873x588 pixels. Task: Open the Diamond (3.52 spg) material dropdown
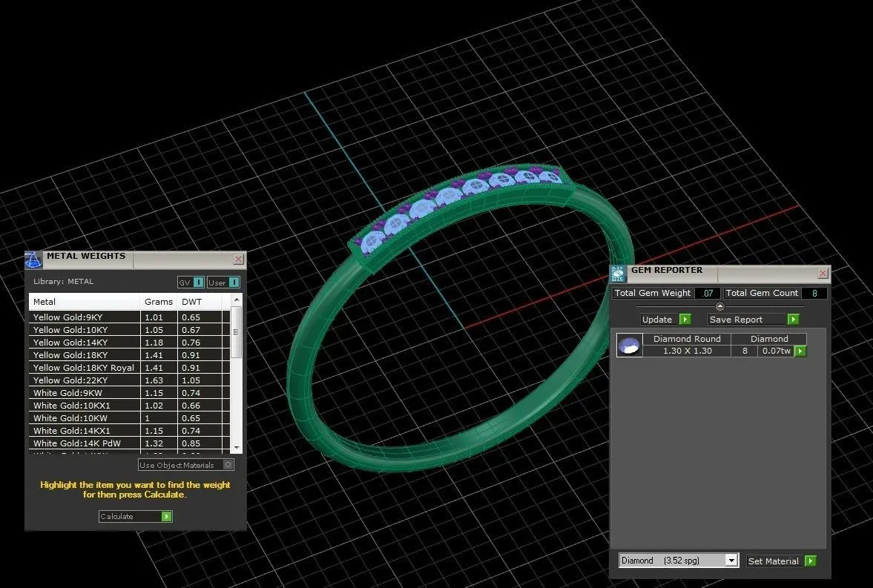(731, 561)
